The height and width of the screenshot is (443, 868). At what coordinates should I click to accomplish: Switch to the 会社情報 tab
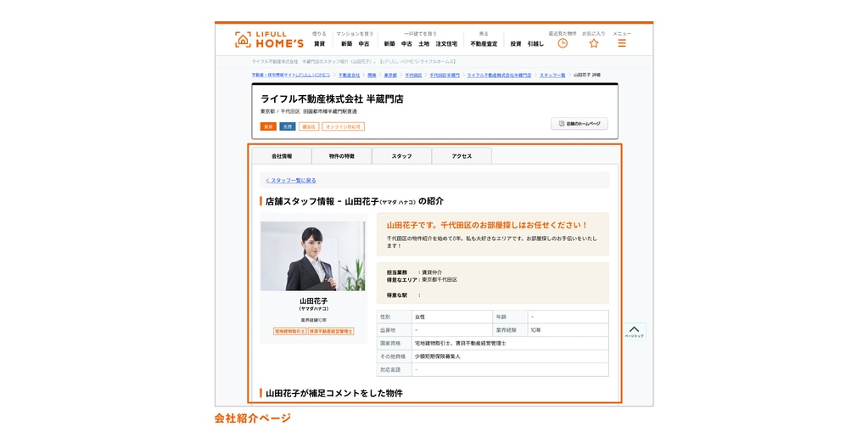pyautogui.click(x=282, y=156)
